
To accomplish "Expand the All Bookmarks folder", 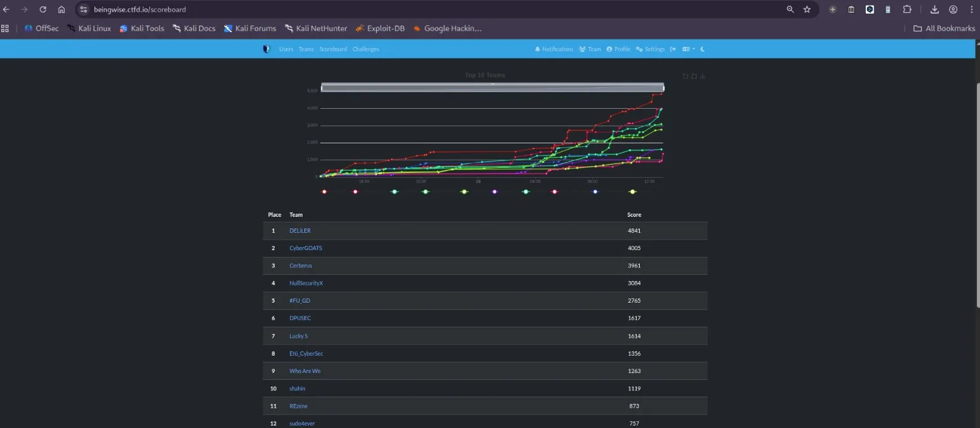I will (944, 28).
